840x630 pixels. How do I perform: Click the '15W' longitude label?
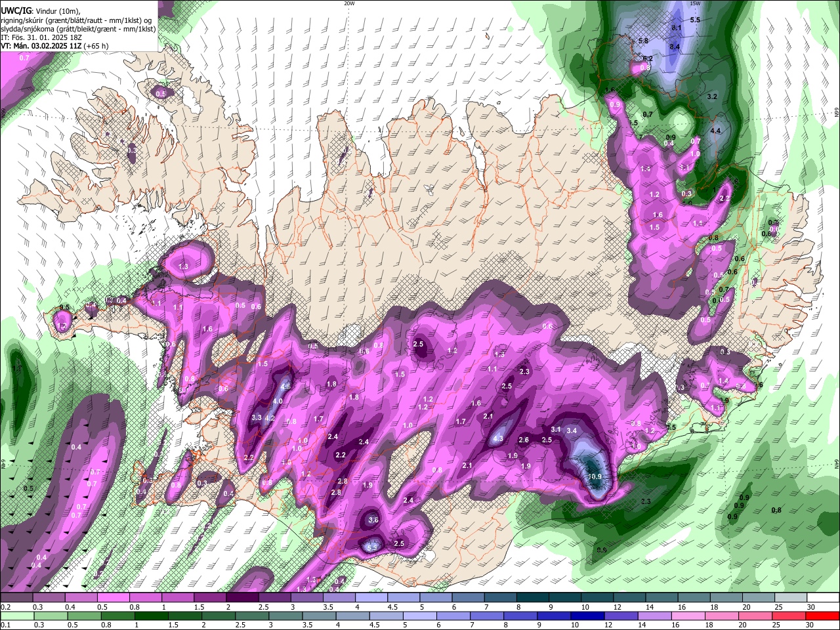tap(695, 3)
